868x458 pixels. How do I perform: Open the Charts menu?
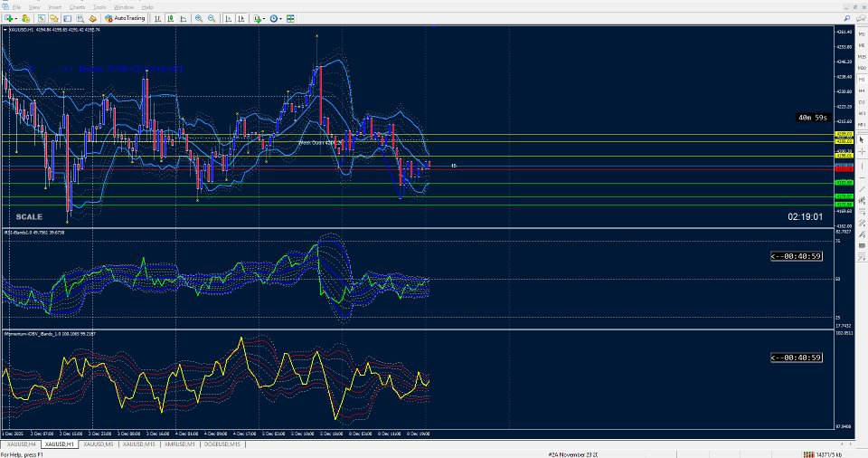[x=78, y=7]
